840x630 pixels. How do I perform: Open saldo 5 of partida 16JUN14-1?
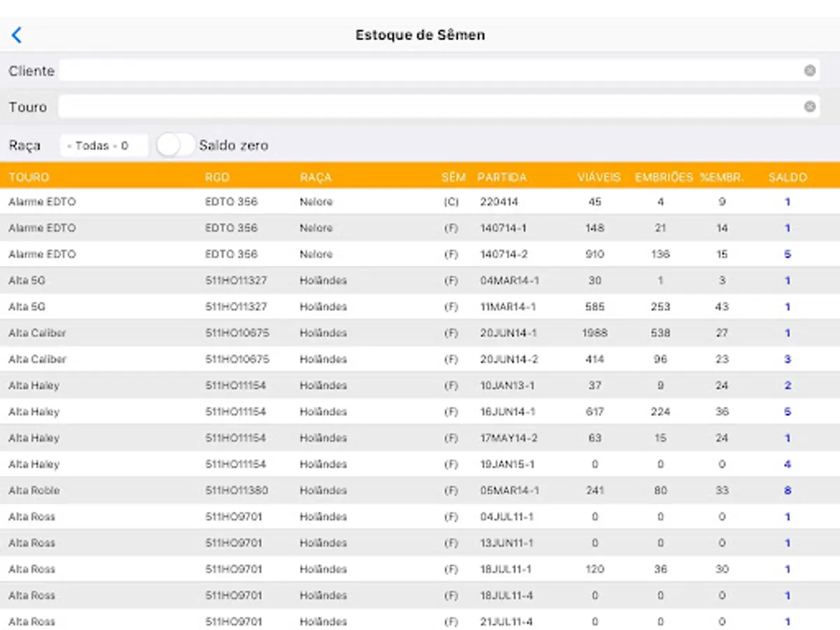(787, 412)
